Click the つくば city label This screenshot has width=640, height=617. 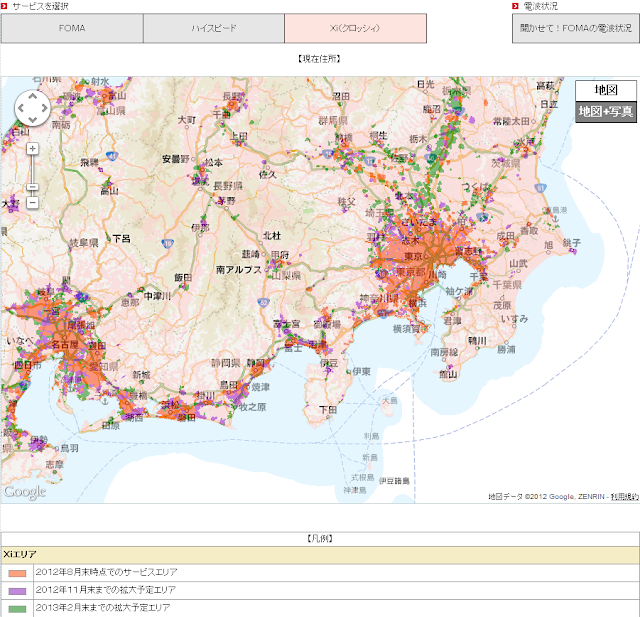[475, 187]
